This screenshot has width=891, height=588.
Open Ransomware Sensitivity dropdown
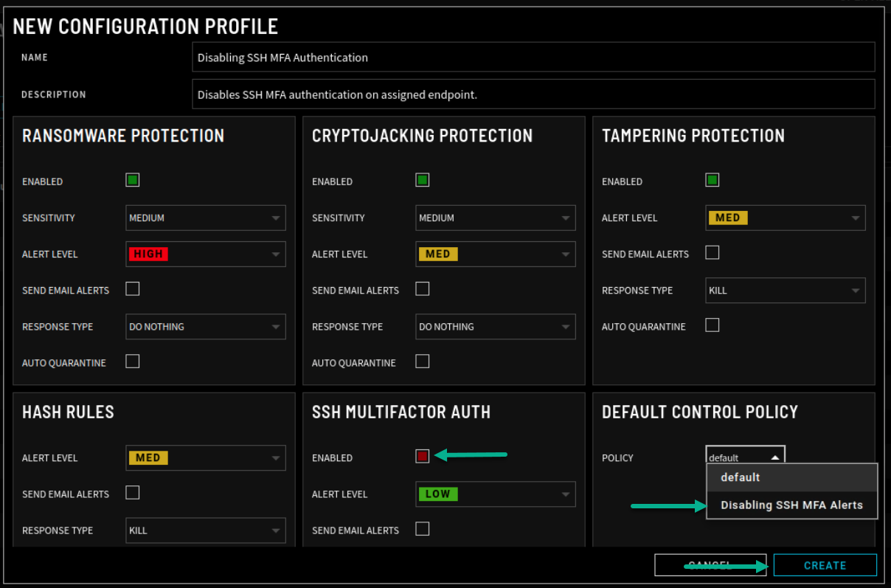[205, 218]
